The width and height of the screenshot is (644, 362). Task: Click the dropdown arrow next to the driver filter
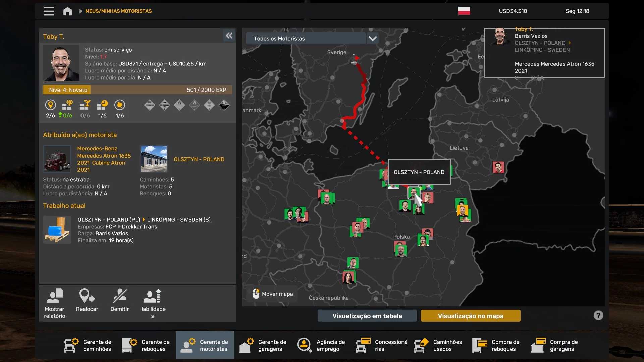click(372, 39)
